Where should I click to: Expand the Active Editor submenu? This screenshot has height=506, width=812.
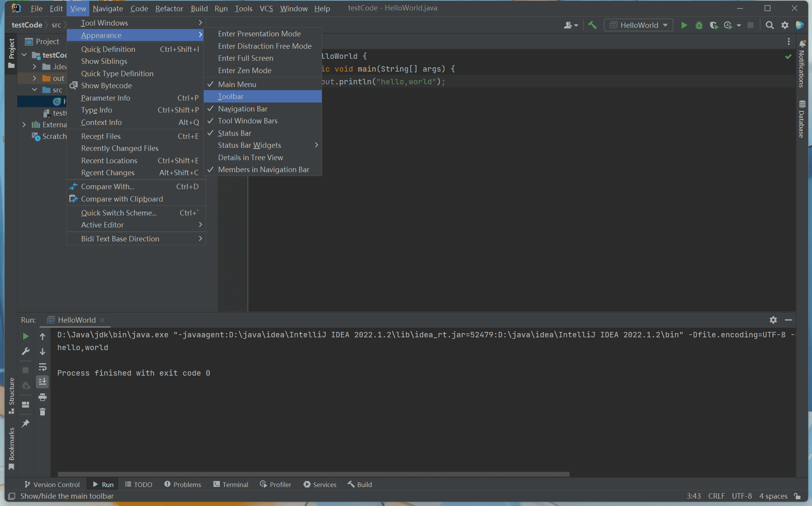point(136,225)
